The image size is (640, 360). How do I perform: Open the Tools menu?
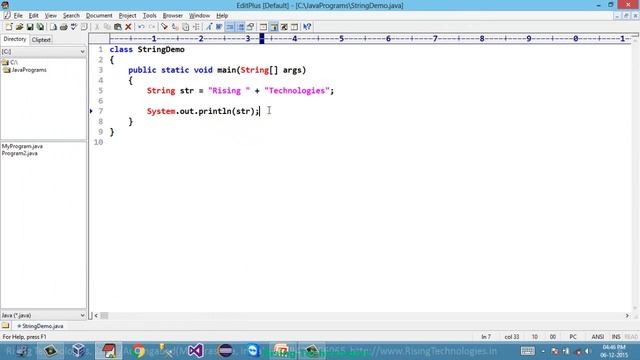tap(149, 16)
